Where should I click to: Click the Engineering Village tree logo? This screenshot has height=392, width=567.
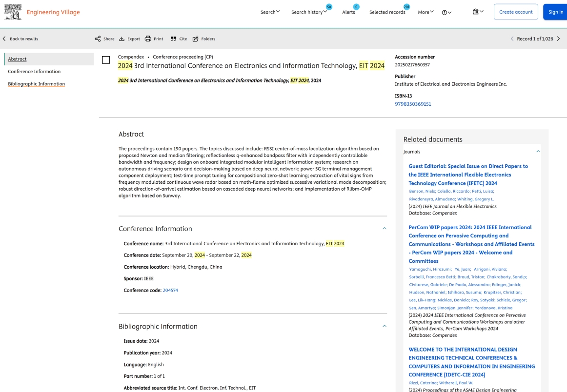point(13,12)
